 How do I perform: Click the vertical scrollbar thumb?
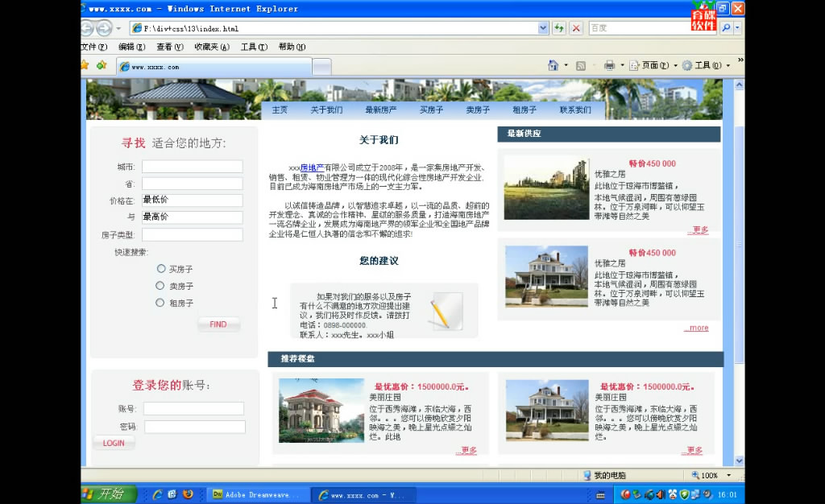click(x=739, y=245)
